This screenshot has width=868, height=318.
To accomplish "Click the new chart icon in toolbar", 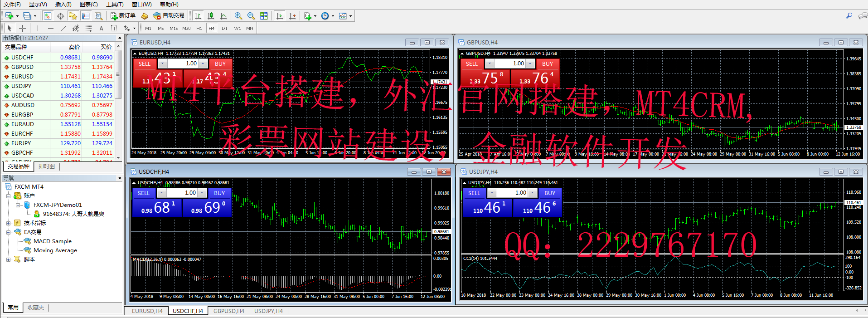I will point(9,16).
